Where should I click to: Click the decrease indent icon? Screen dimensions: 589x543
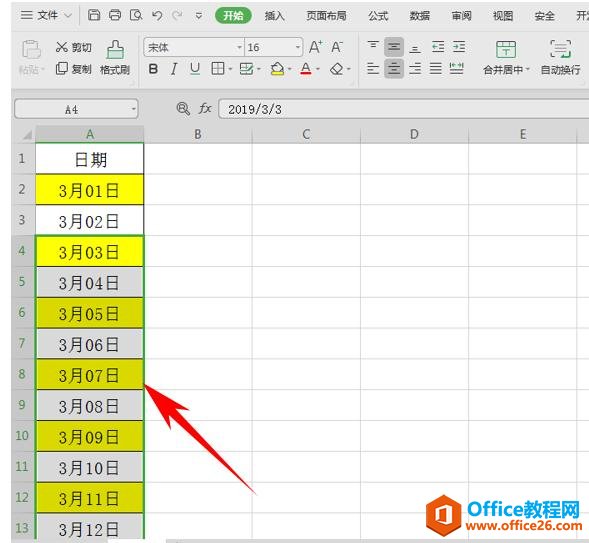[438, 47]
